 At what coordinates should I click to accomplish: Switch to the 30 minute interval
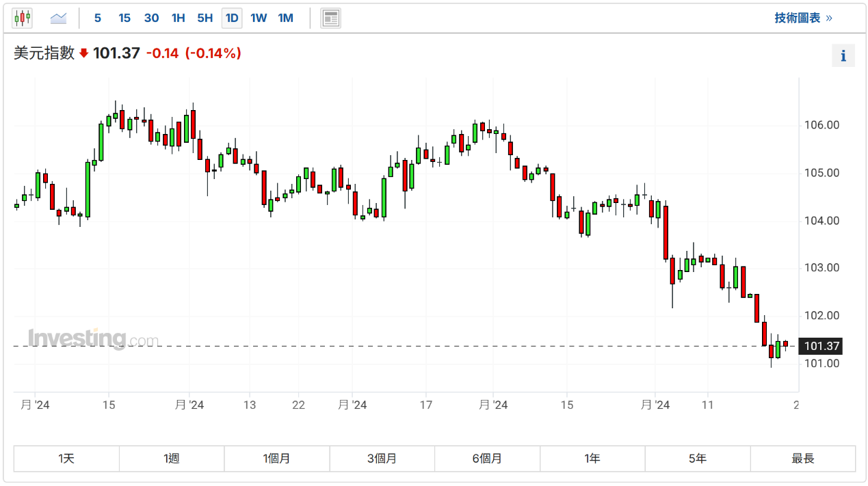151,18
